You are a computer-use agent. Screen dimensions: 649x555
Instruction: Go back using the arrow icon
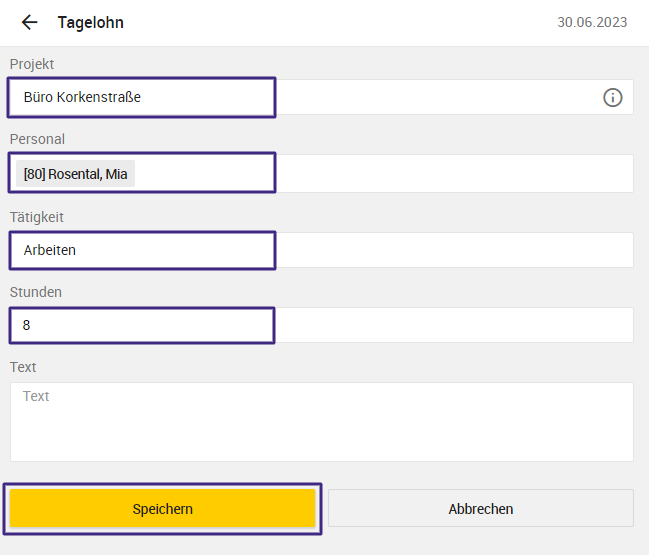pos(29,22)
